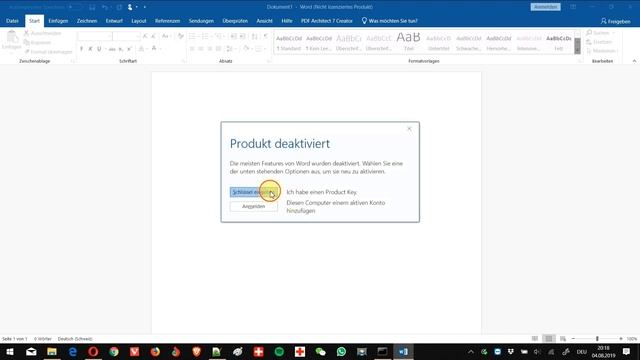Open the notification center icon
The width and height of the screenshot is (640, 360).
tap(627, 351)
